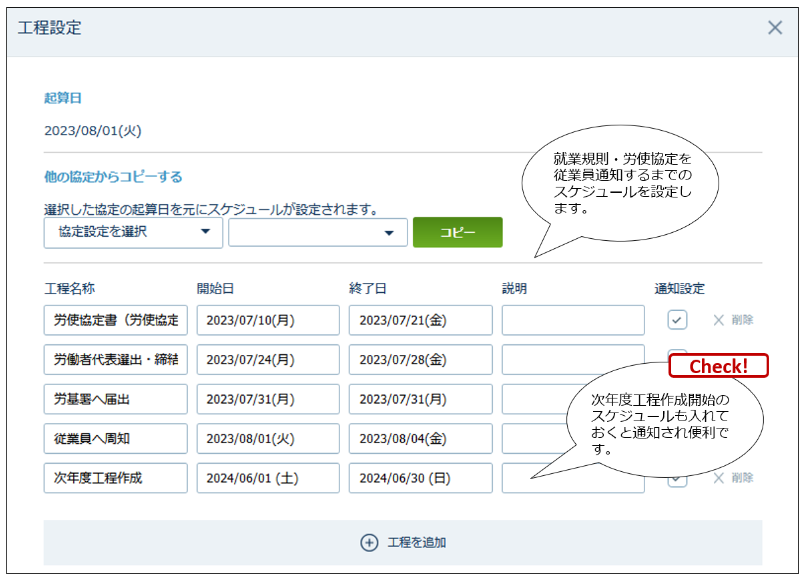
Task: Click the 説明 field in 労使協定書 row
Action: 573,320
